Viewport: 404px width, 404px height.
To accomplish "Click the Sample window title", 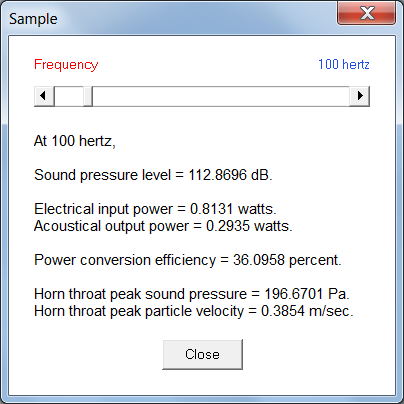I will 33,19.
